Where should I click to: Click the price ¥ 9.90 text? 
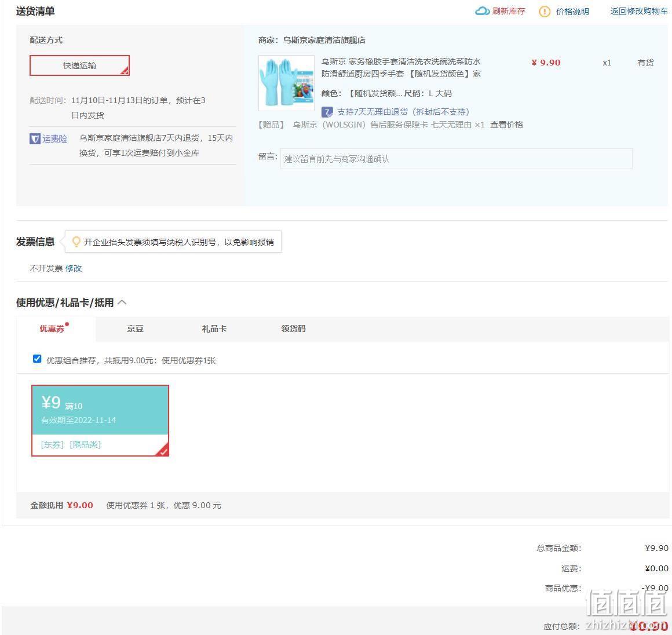[546, 63]
